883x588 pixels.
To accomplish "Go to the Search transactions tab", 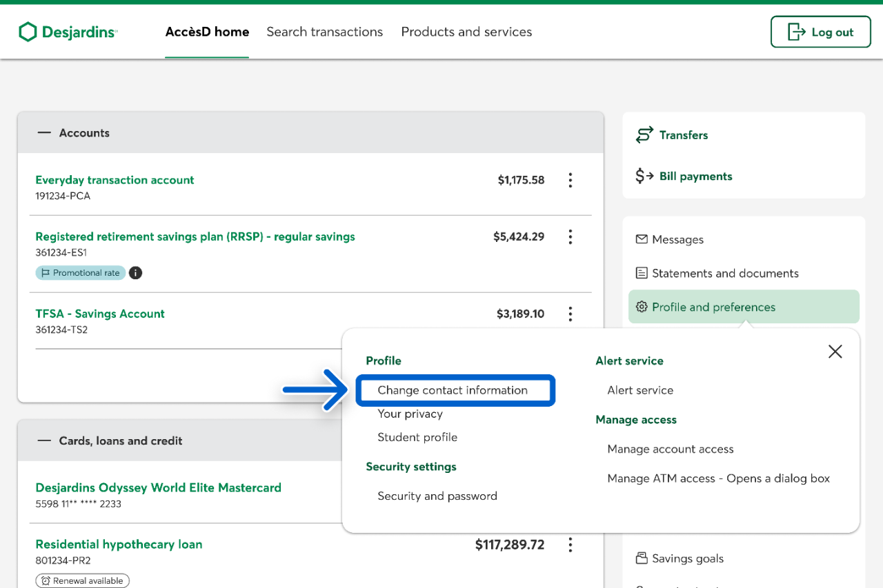I will (x=324, y=32).
